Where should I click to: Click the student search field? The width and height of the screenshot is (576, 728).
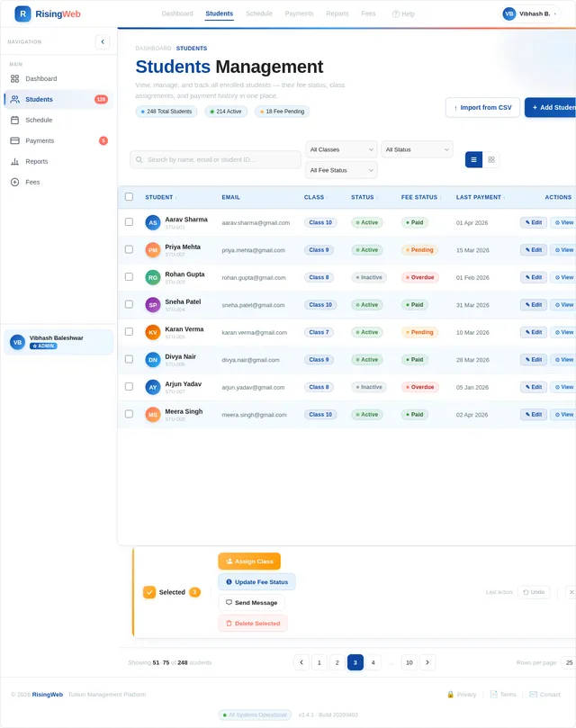(216, 159)
